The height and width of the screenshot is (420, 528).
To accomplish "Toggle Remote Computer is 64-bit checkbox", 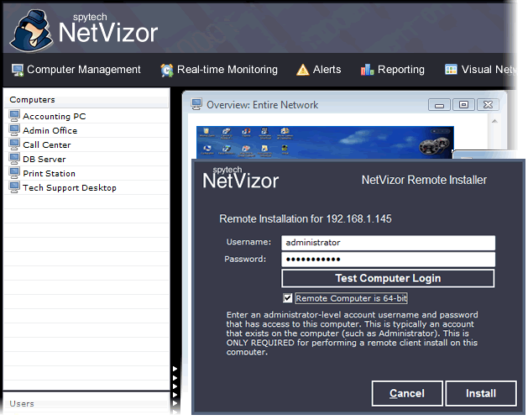I will point(287,298).
